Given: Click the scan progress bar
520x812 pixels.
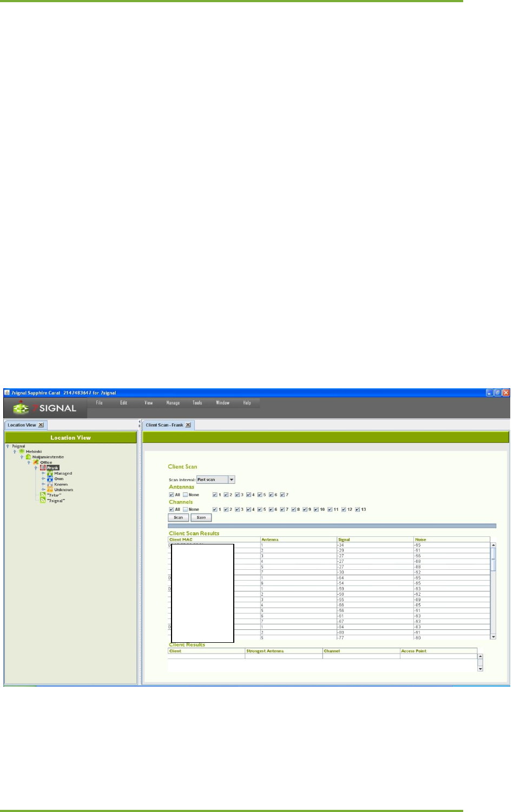Looking at the screenshot, I should tap(332, 525).
